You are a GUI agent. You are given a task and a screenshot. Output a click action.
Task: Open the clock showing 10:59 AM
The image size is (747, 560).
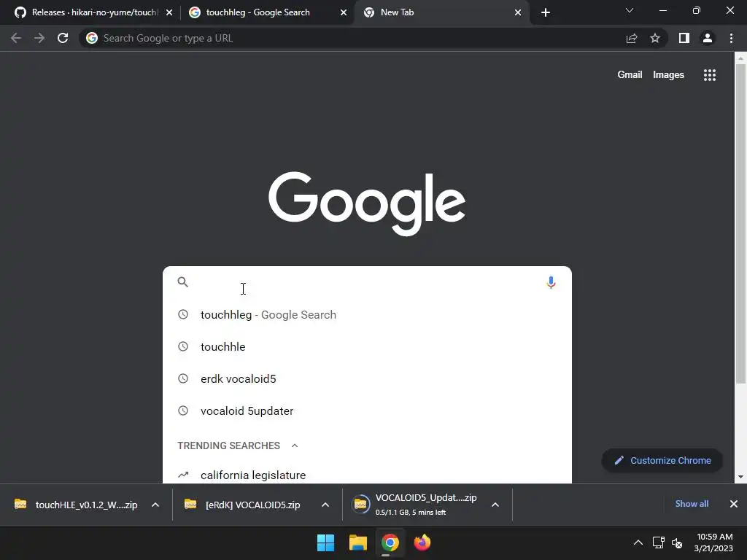tap(713, 542)
